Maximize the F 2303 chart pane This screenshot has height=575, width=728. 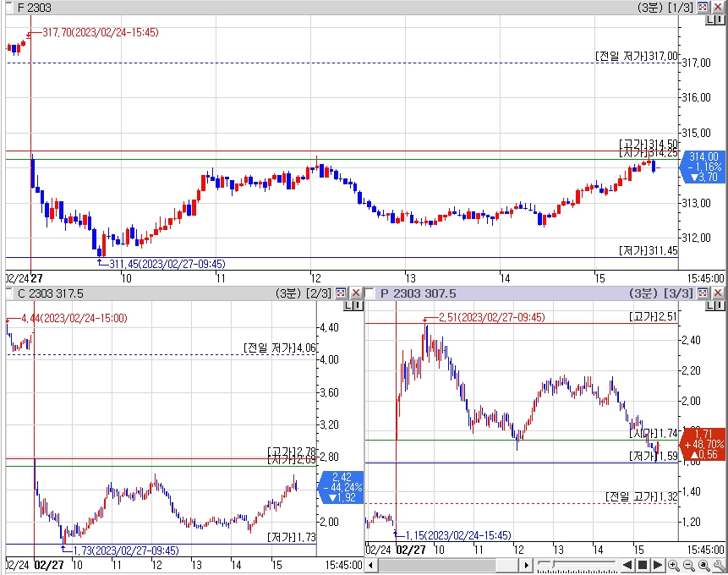(703, 7)
